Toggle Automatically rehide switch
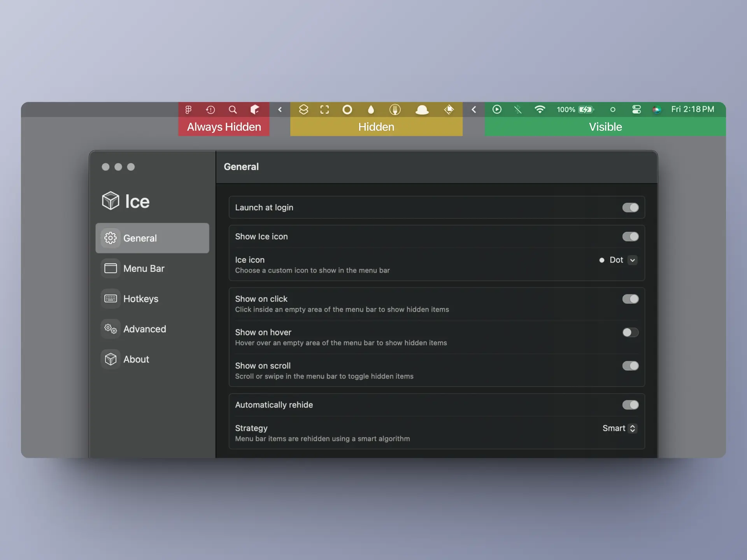Viewport: 747px width, 560px height. [x=630, y=405]
